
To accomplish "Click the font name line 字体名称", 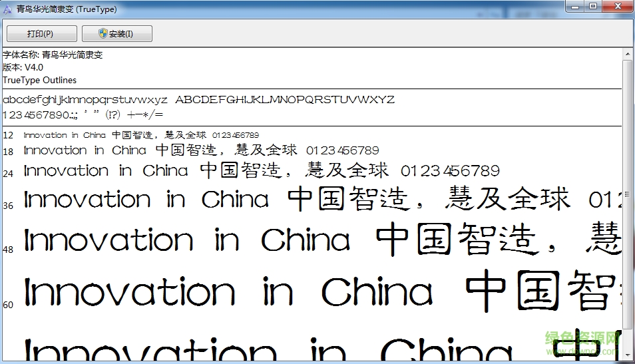I will pyautogui.click(x=53, y=55).
